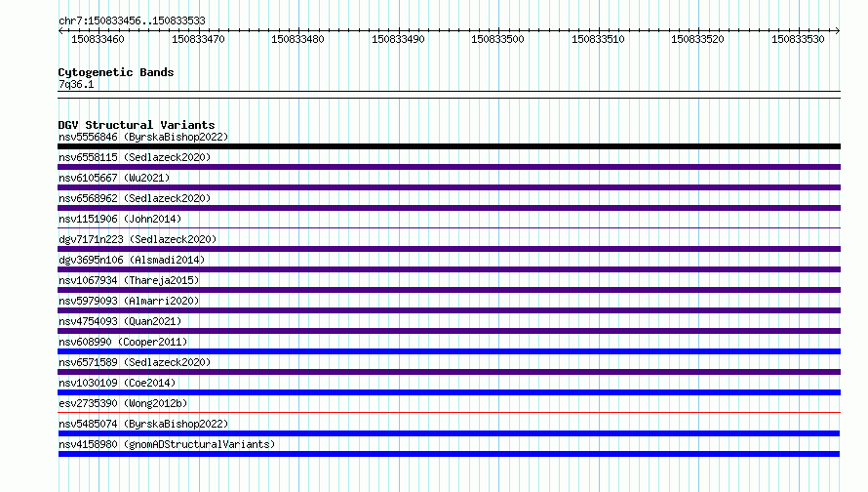Viewport: 868px width, 492px height.
Task: Click the nsv5556846 (ByrskaBishop2022) variant label
Action: click(x=143, y=137)
